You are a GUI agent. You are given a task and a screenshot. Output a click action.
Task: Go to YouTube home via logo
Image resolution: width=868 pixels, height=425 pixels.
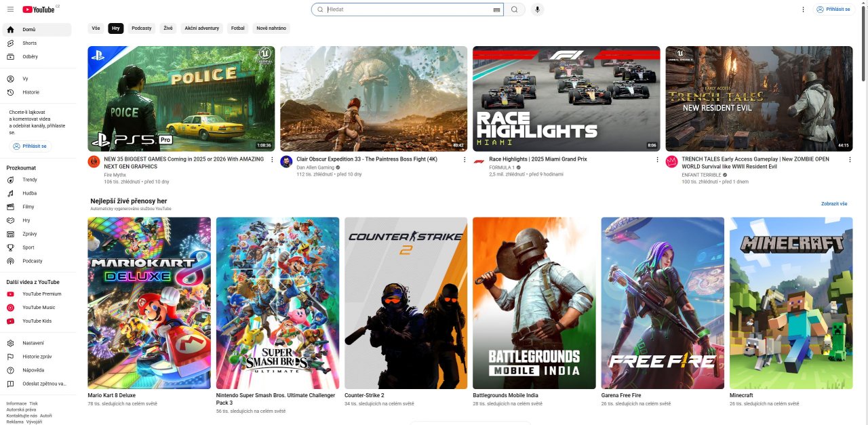(x=40, y=9)
